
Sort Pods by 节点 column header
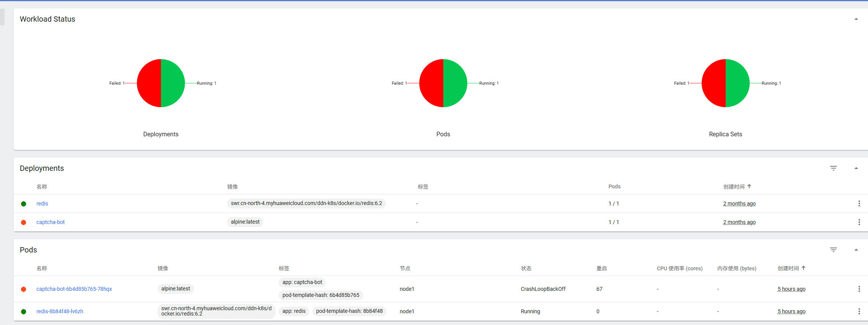(x=405, y=268)
